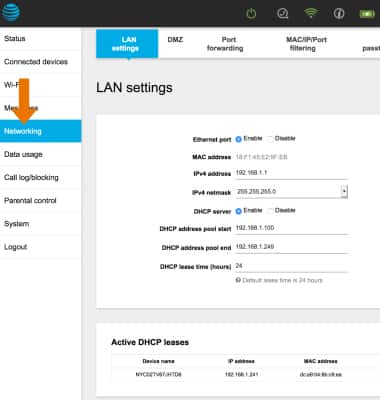This screenshot has height=400, width=380.
Task: Click device name NYC02TV67JHTD8
Action: click(x=158, y=375)
